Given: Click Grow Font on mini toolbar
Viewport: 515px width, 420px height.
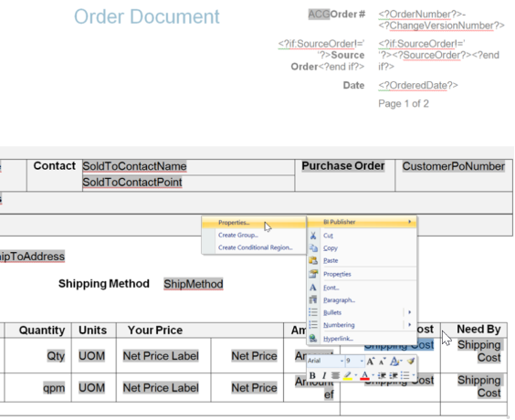Looking at the screenshot, I should 371,362.
